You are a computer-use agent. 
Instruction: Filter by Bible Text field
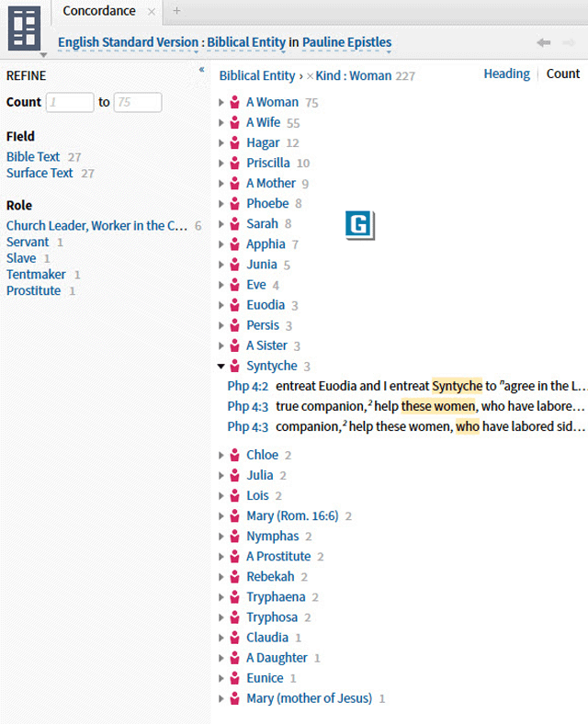33,157
